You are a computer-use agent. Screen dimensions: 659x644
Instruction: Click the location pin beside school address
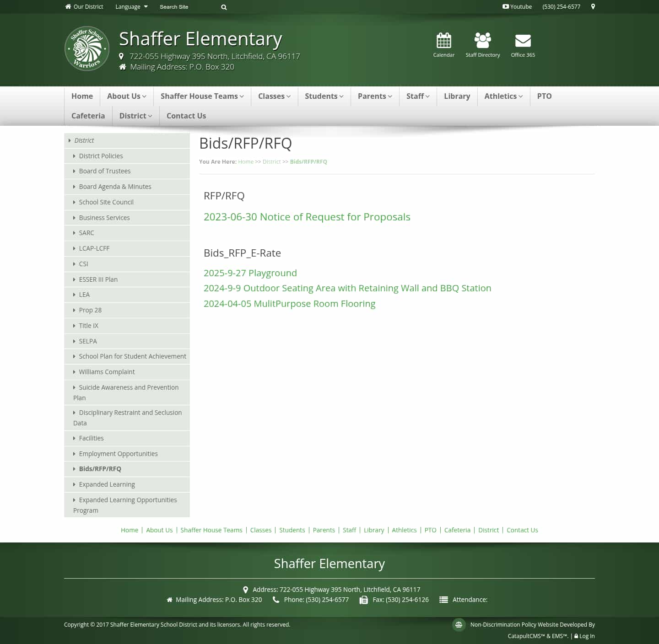(x=121, y=56)
